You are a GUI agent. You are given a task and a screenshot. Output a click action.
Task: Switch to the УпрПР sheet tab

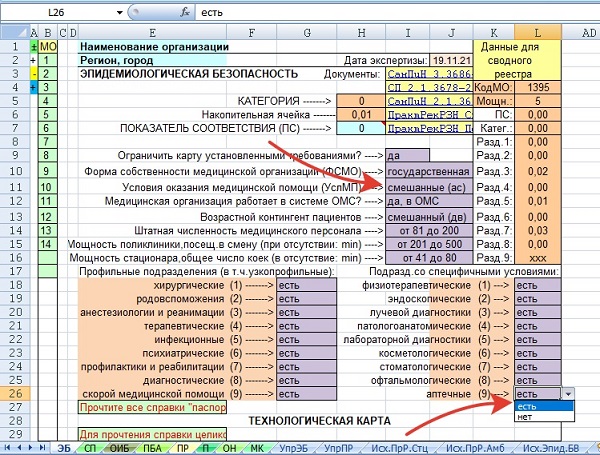(x=339, y=448)
